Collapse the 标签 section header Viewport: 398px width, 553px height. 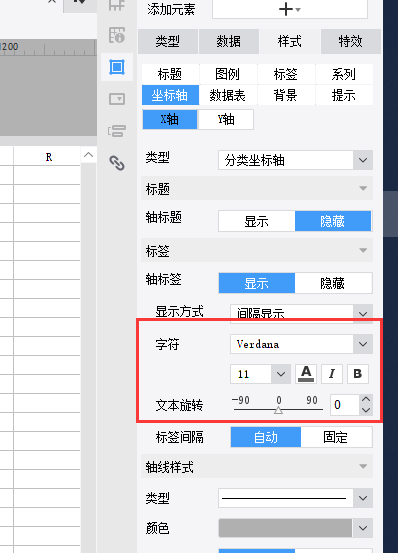[x=257, y=251]
